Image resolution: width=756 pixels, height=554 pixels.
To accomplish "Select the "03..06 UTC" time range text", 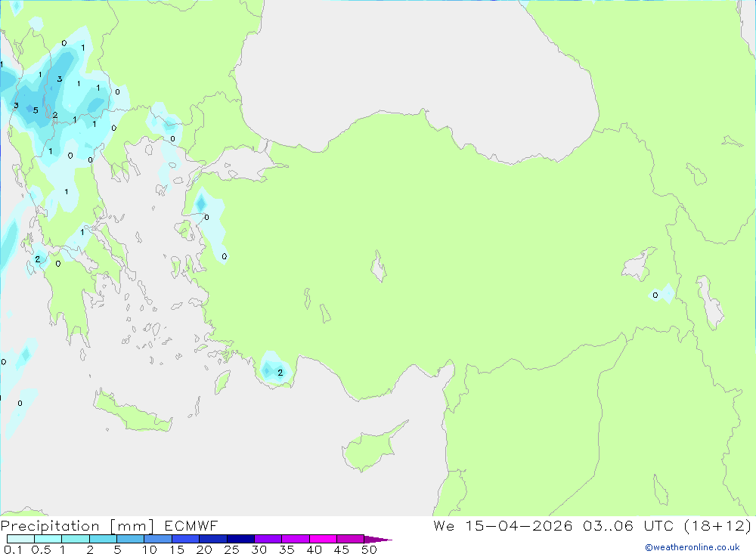I will point(628,525).
